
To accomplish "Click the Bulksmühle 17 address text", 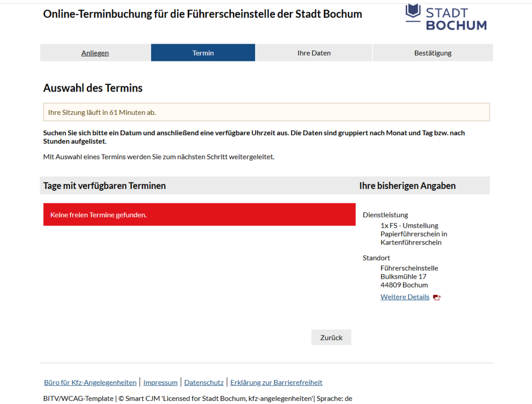I will [403, 277].
